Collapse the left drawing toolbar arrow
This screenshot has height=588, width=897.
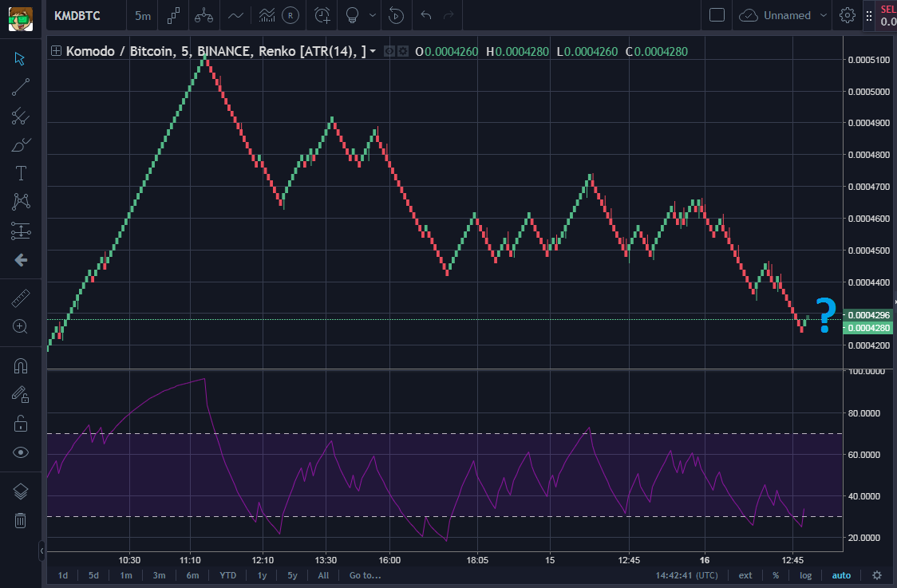click(41, 551)
